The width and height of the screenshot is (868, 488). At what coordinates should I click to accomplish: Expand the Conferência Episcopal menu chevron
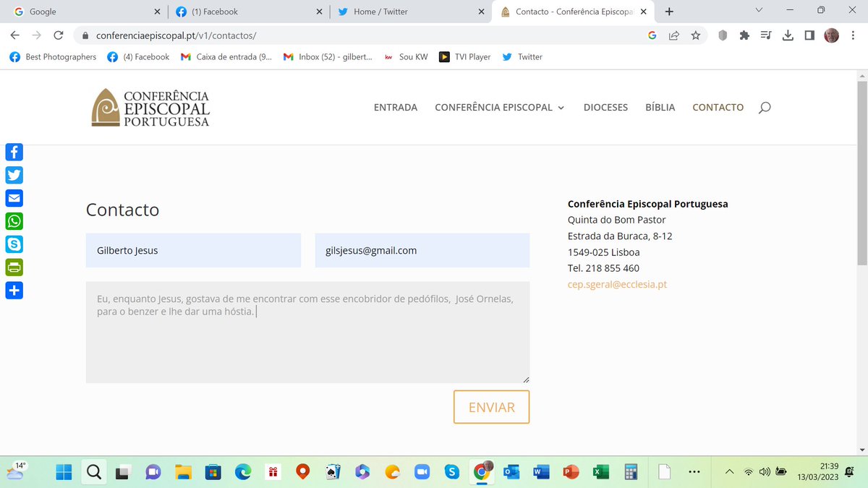click(563, 107)
